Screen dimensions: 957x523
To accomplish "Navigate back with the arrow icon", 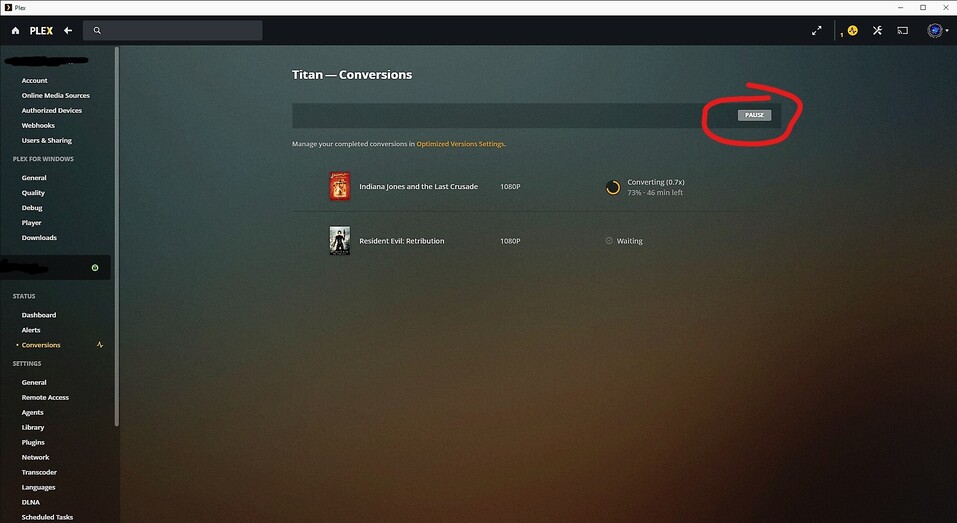I will [68, 31].
